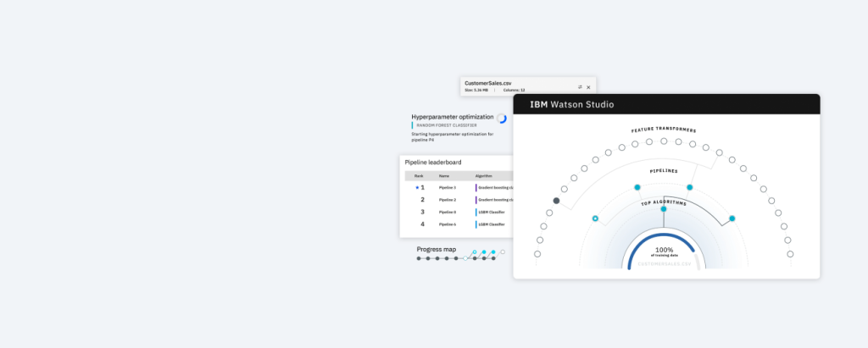Click the FEATURE TRANSFORMERS arc label
The width and height of the screenshot is (868, 348).
click(x=664, y=130)
